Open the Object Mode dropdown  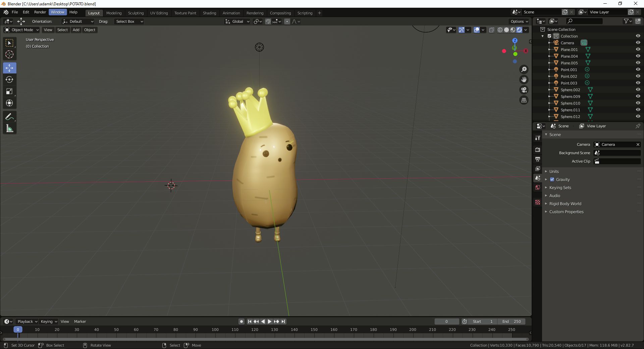click(21, 30)
